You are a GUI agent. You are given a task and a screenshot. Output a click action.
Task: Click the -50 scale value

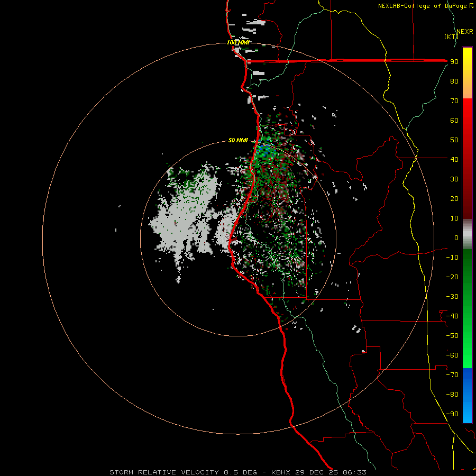452,335
